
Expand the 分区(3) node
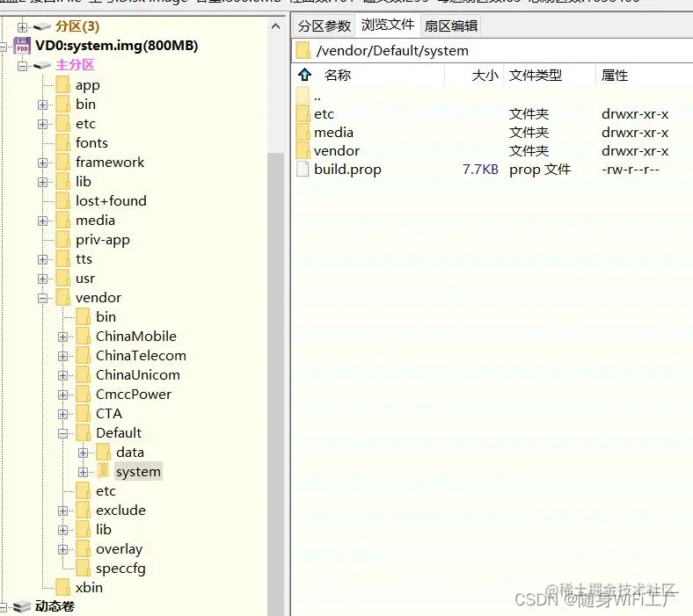tap(22, 27)
